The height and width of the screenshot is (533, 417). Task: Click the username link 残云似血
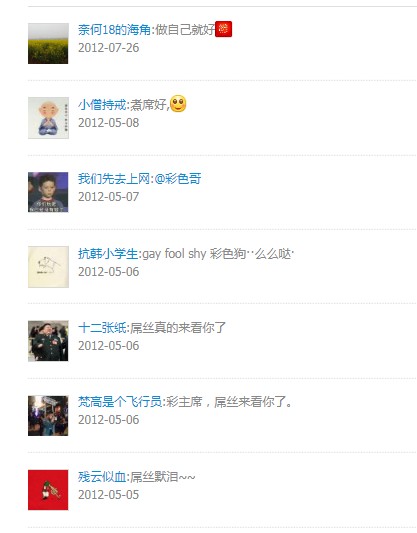point(102,477)
